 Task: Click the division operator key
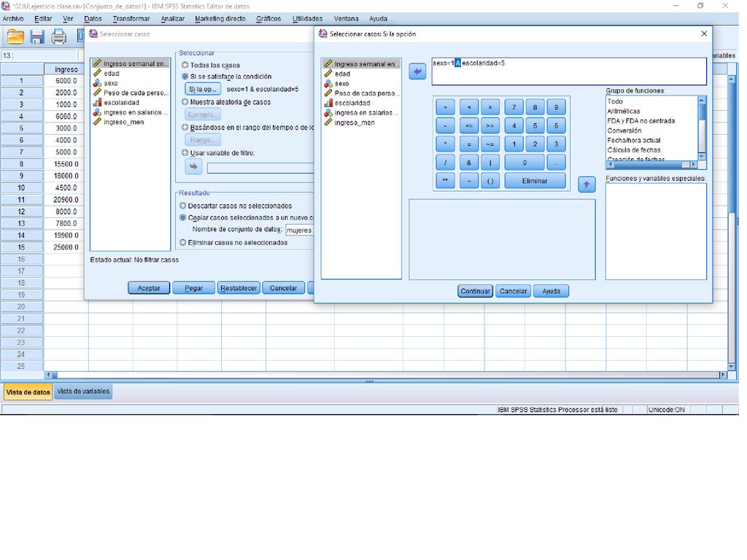tap(446, 163)
